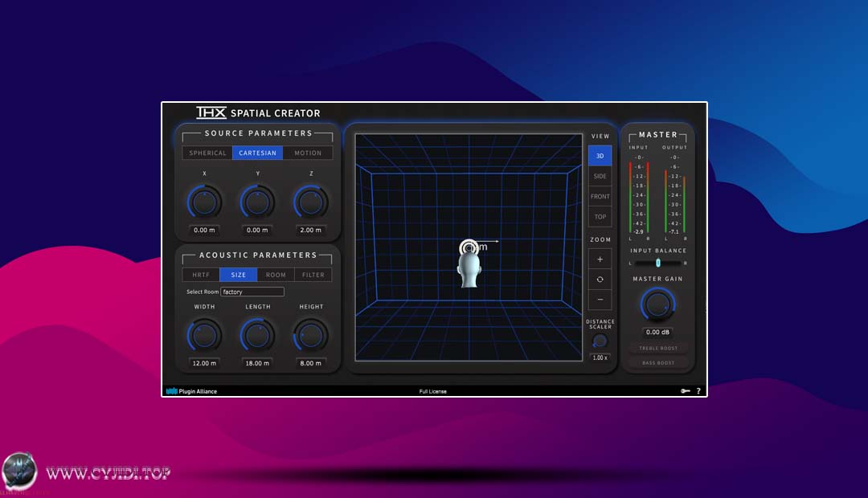
Task: Edit the Z value field 2.00 m
Action: click(x=310, y=230)
